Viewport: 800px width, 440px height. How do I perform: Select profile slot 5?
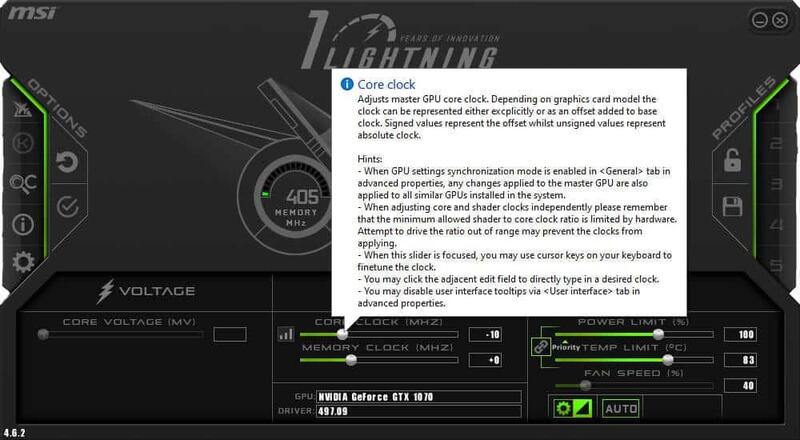coord(776,265)
